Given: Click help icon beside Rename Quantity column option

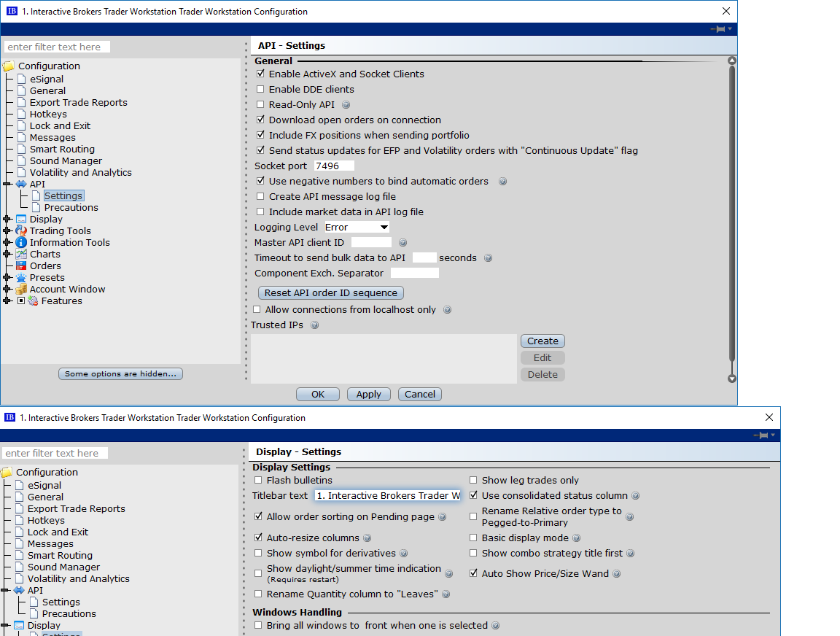Looking at the screenshot, I should click(446, 594).
